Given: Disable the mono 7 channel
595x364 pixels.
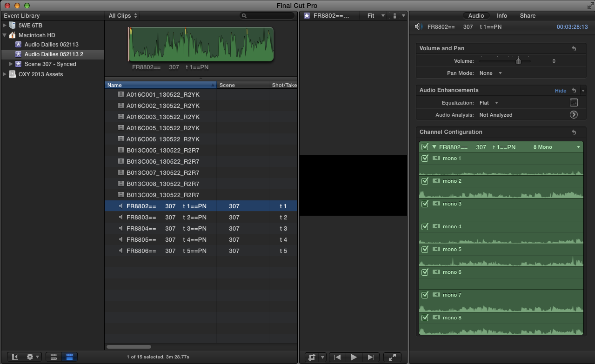Looking at the screenshot, I should [425, 295].
